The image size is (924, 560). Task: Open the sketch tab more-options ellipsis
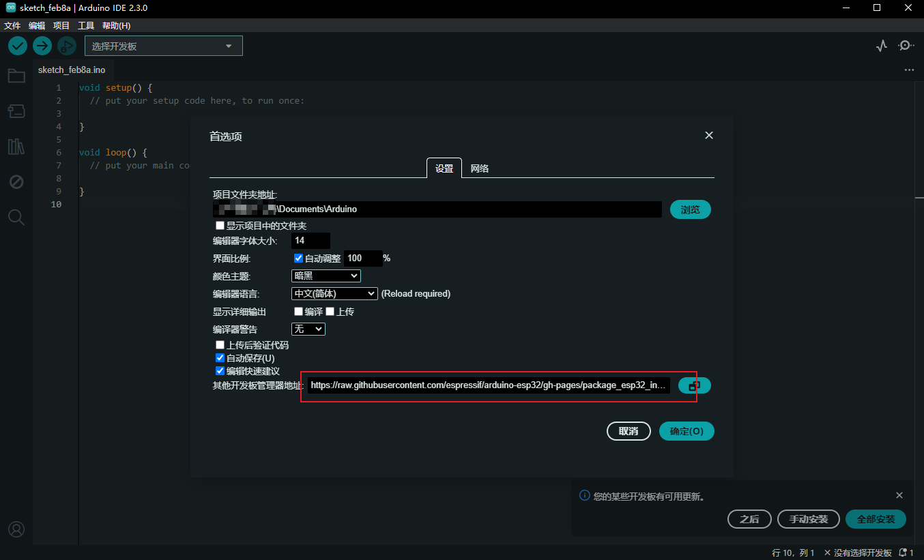[909, 70]
